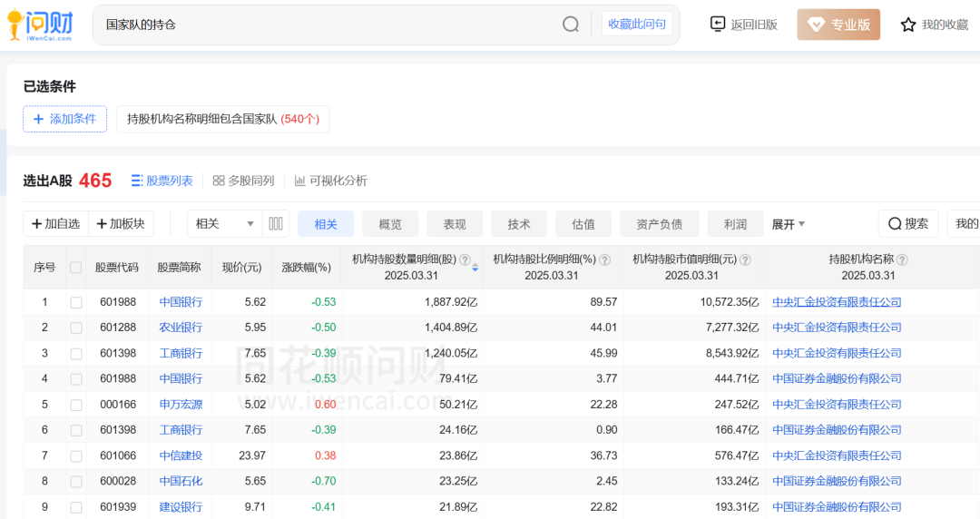Click stock code 000166
The height and width of the screenshot is (519, 980).
(117, 405)
